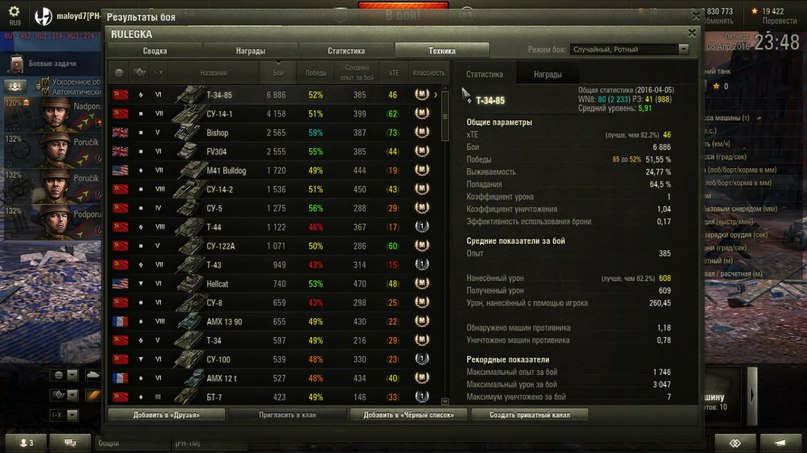807x453 pixels.
Task: Click the vehicle list scrollbar thumb
Action: (x=445, y=116)
